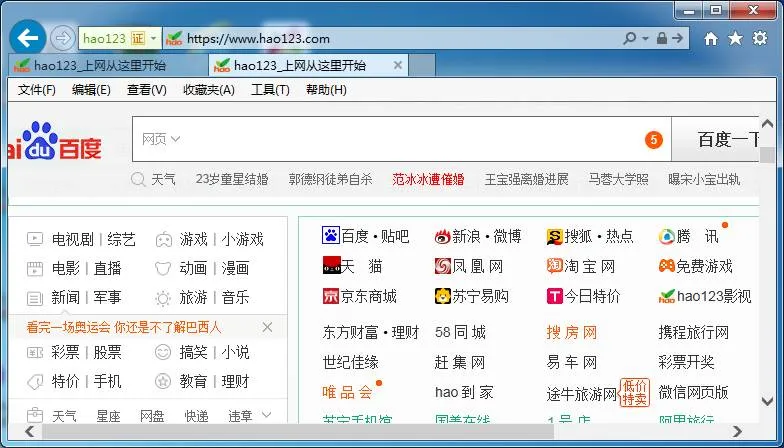
Task: Open the browser Home page icon
Action: click(710, 38)
